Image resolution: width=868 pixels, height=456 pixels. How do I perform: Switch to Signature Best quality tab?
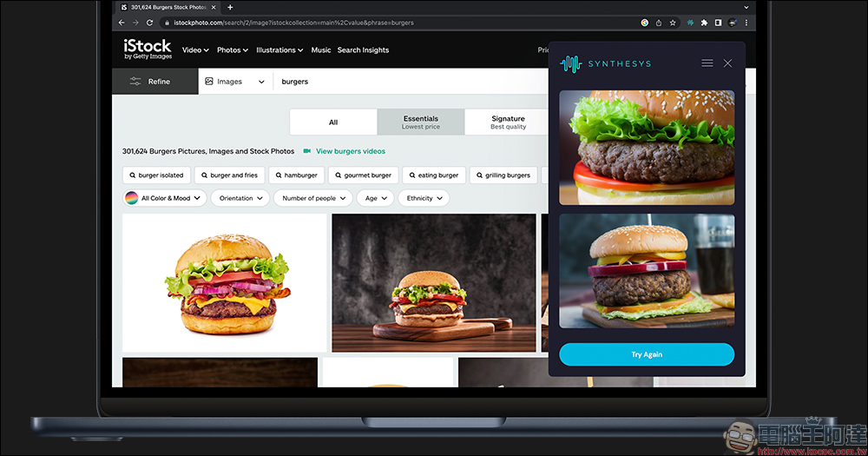(508, 122)
